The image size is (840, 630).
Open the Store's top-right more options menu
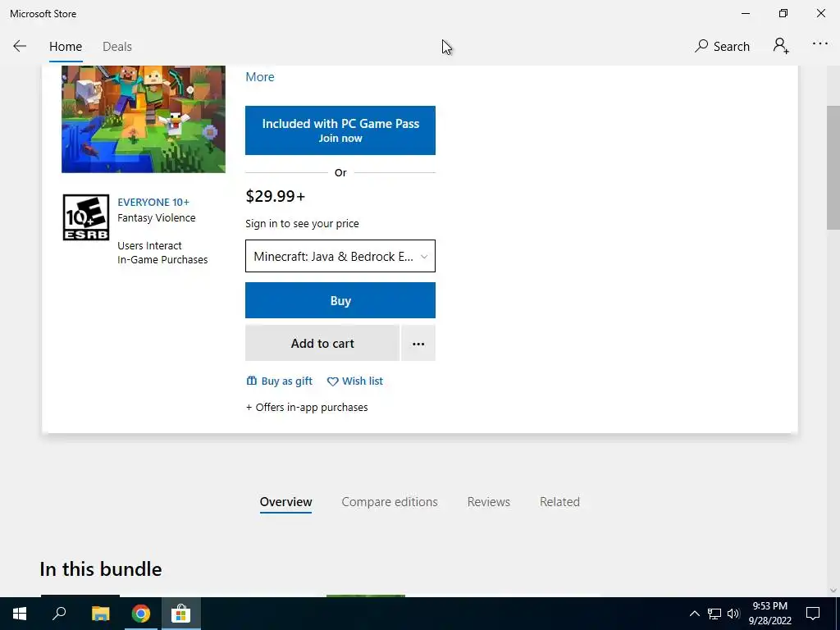[819, 44]
